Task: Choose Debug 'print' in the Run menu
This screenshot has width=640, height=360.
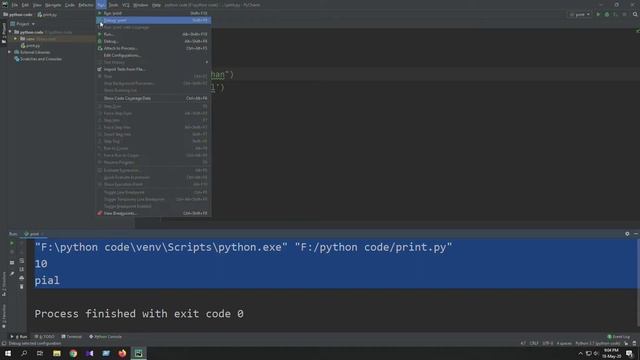Action: [x=153, y=20]
